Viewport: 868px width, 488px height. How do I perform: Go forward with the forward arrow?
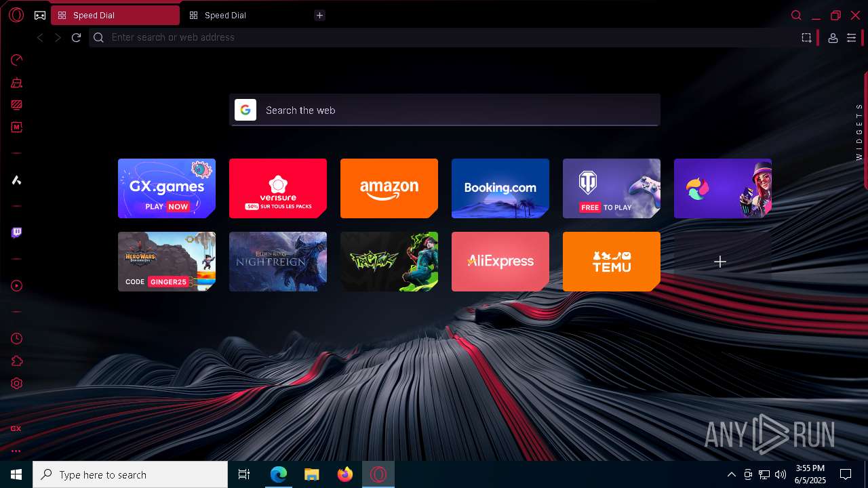click(x=58, y=38)
